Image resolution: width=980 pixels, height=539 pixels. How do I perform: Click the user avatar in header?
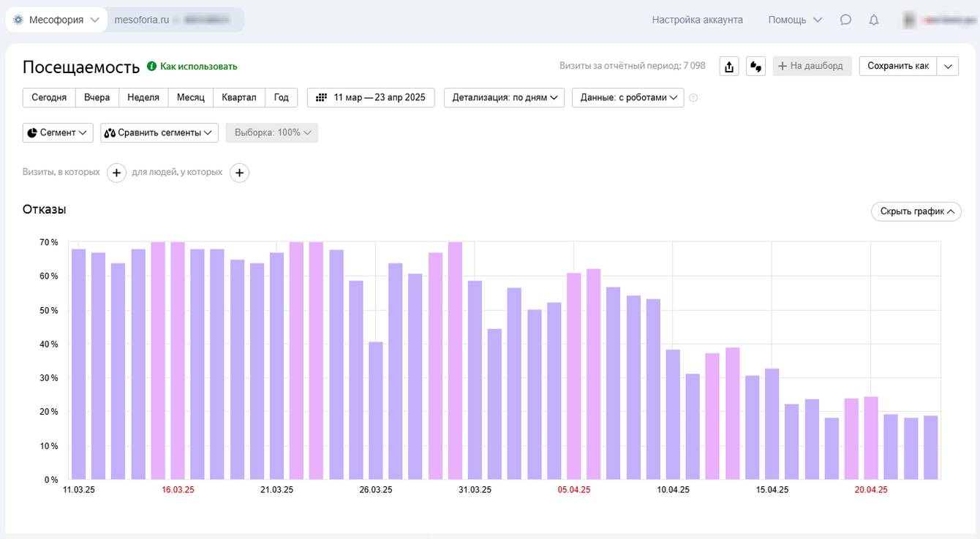point(910,20)
